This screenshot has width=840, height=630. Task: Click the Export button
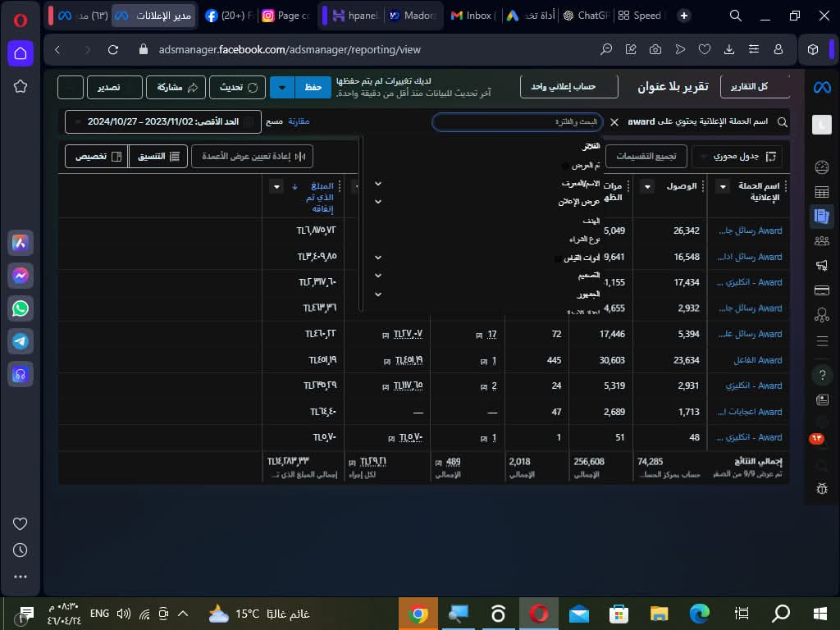104,87
